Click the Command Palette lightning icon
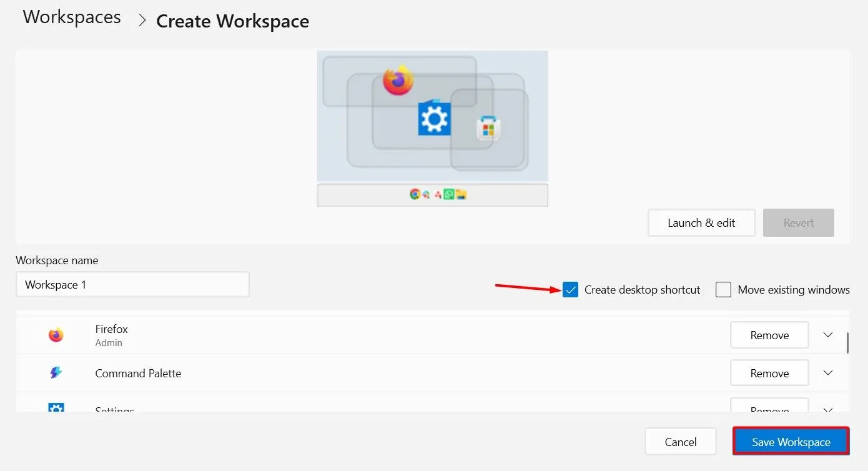This screenshot has width=868, height=471. coord(56,373)
